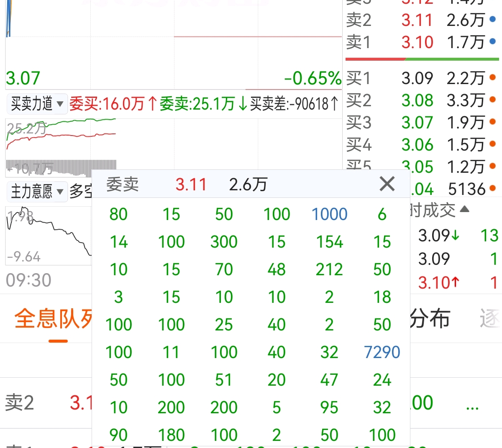Switch to the 分布 tab

pos(430,319)
